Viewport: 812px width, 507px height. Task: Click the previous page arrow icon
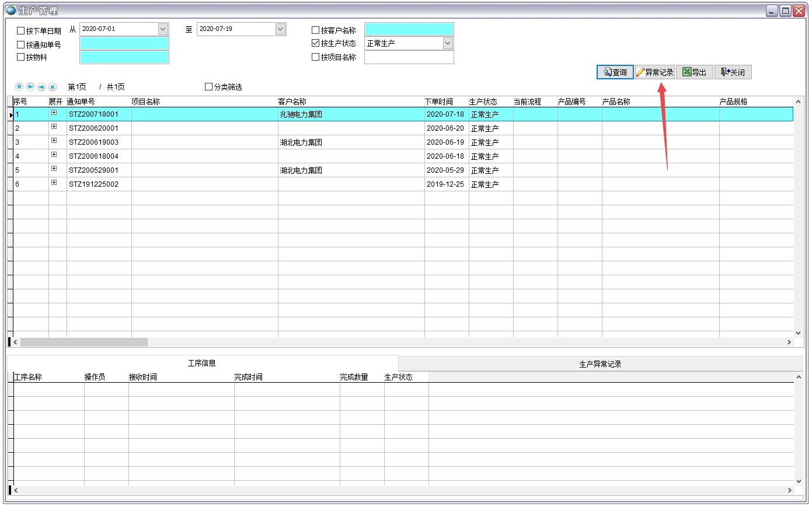(30, 87)
